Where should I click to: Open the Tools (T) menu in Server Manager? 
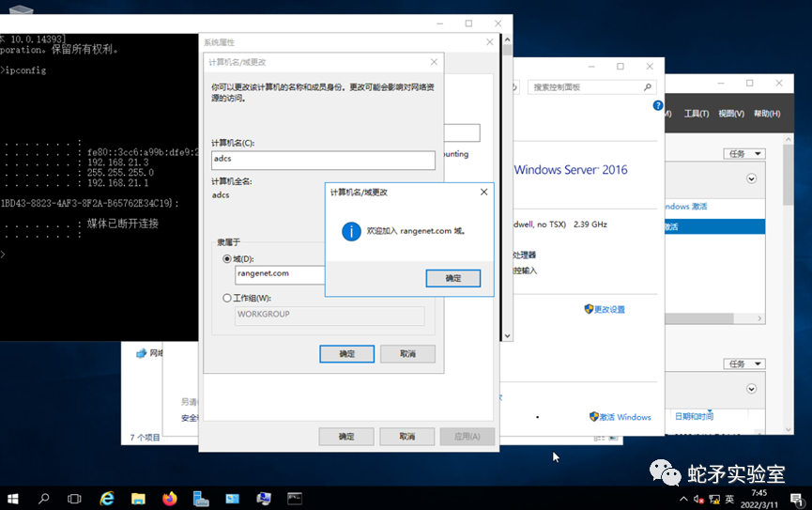pyautogui.click(x=697, y=114)
